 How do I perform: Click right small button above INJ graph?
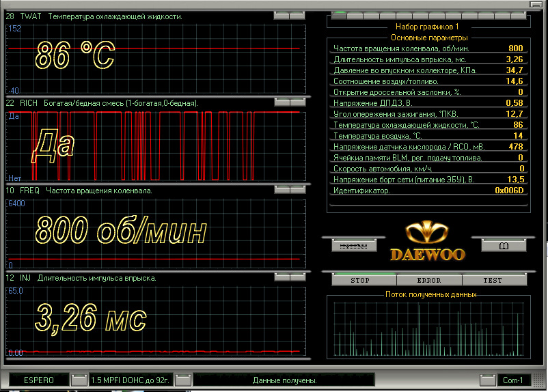[298, 277]
